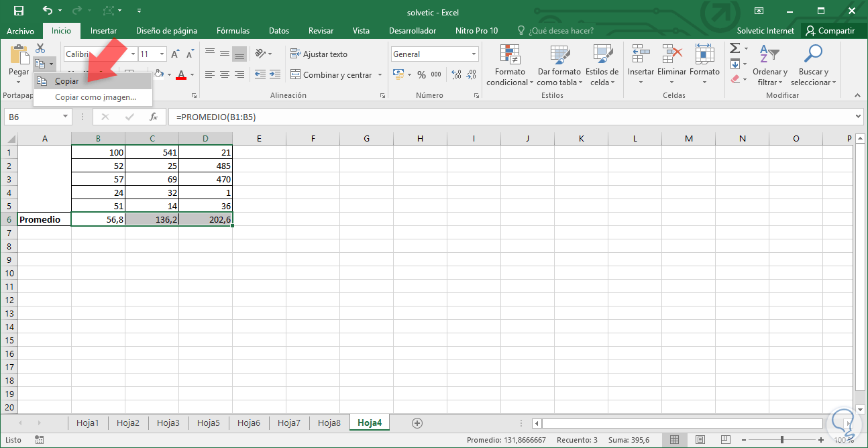The width and height of the screenshot is (868, 448).
Task: Open the Datos ribbon tab
Action: tap(279, 31)
